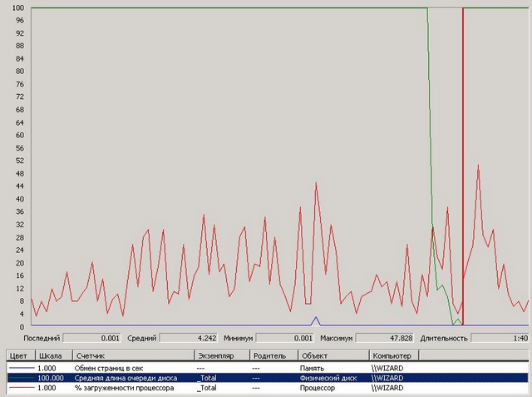
Task: Click the "Компьютер" column header
Action: [x=393, y=355]
